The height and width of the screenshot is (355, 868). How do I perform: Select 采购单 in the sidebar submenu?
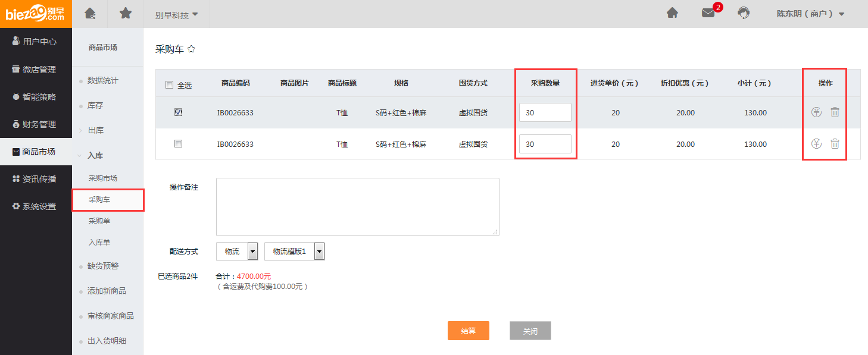pos(99,221)
